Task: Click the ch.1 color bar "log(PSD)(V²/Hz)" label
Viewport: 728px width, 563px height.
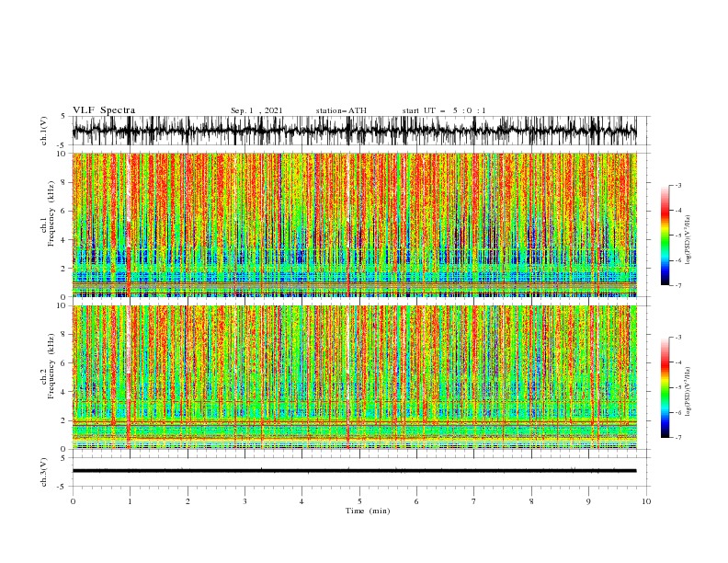Action: click(x=688, y=240)
